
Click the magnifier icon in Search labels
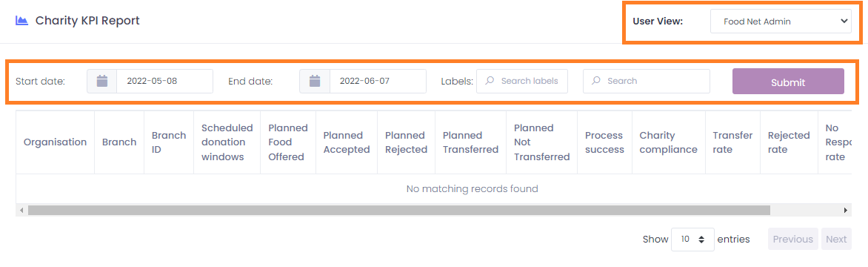[x=490, y=81]
